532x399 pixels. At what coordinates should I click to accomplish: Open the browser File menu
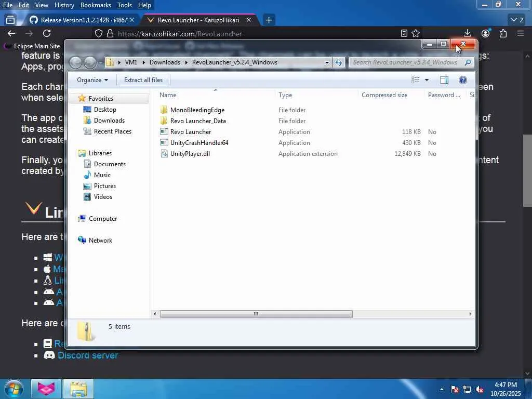(x=8, y=5)
